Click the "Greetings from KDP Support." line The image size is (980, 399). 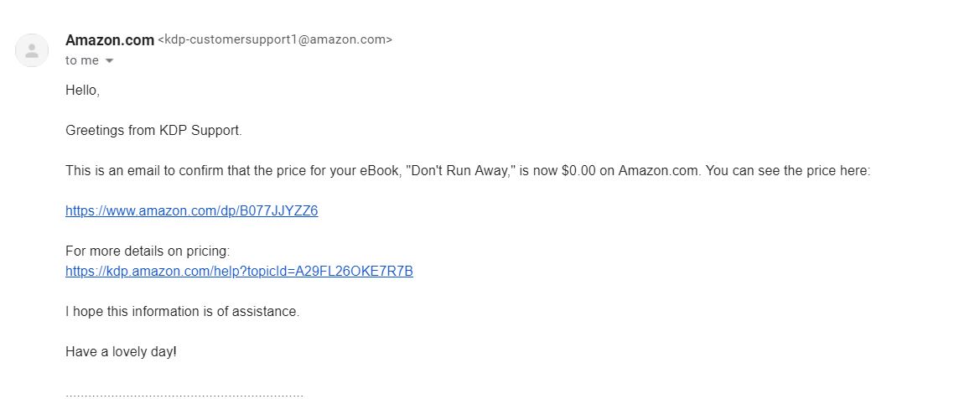[x=153, y=131]
